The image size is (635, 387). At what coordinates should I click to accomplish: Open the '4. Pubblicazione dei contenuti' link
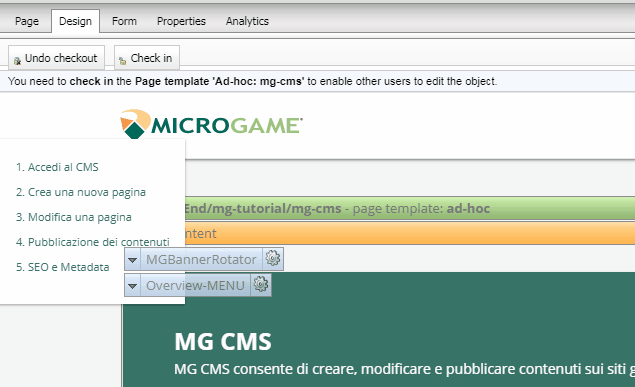(x=93, y=242)
